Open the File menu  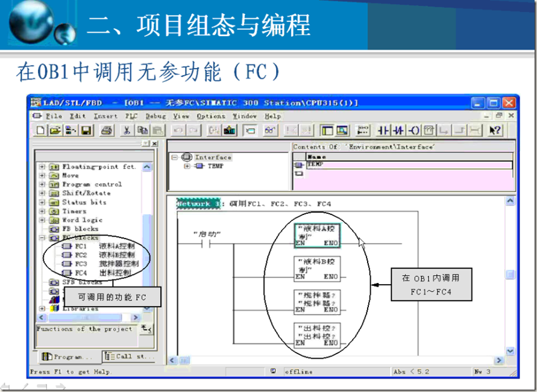pyautogui.click(x=54, y=116)
